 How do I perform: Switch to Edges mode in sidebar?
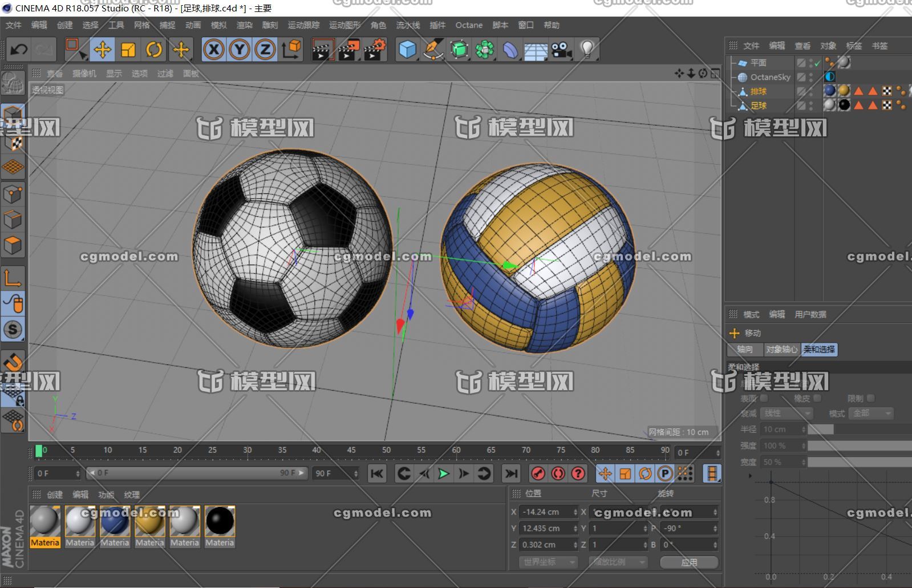point(13,220)
